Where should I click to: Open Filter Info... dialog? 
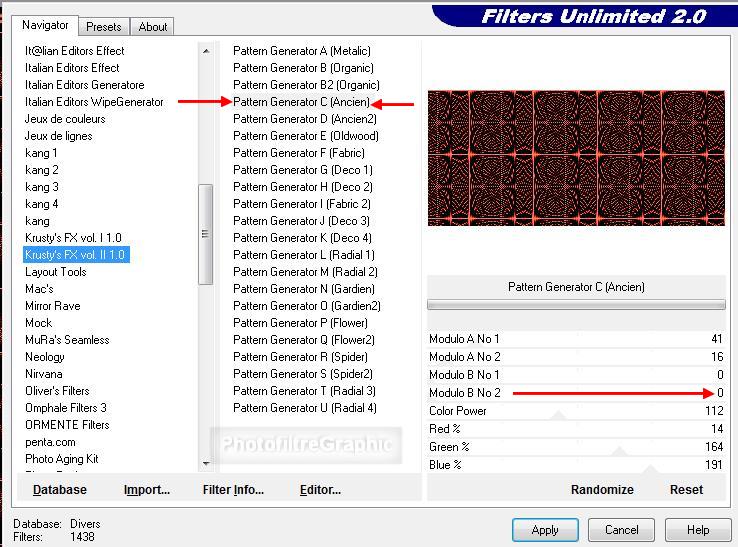point(233,490)
